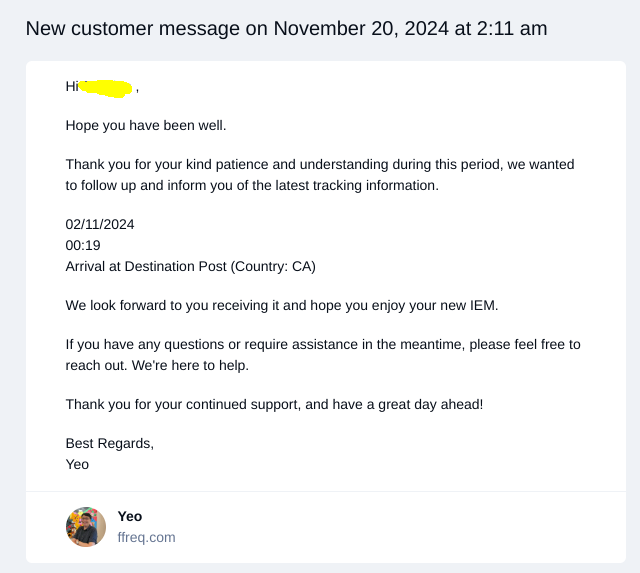Viewport: 640px width, 573px height.
Task: Click the Yeo signature under Best Regards
Action: (x=77, y=464)
